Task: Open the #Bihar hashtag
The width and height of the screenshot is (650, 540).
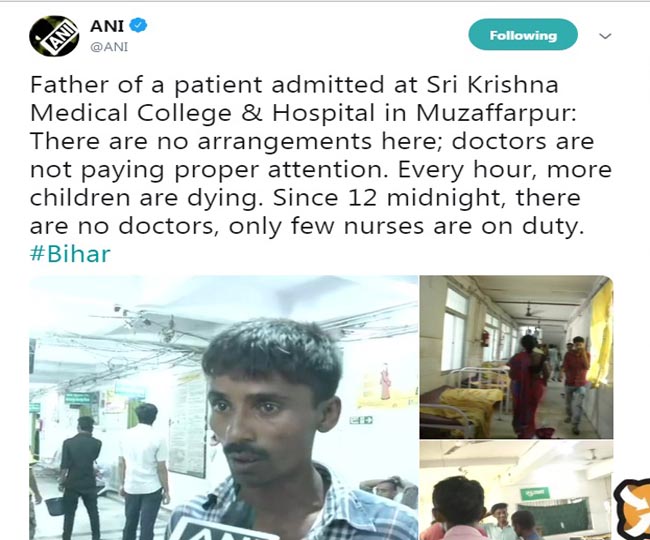Action: click(70, 254)
